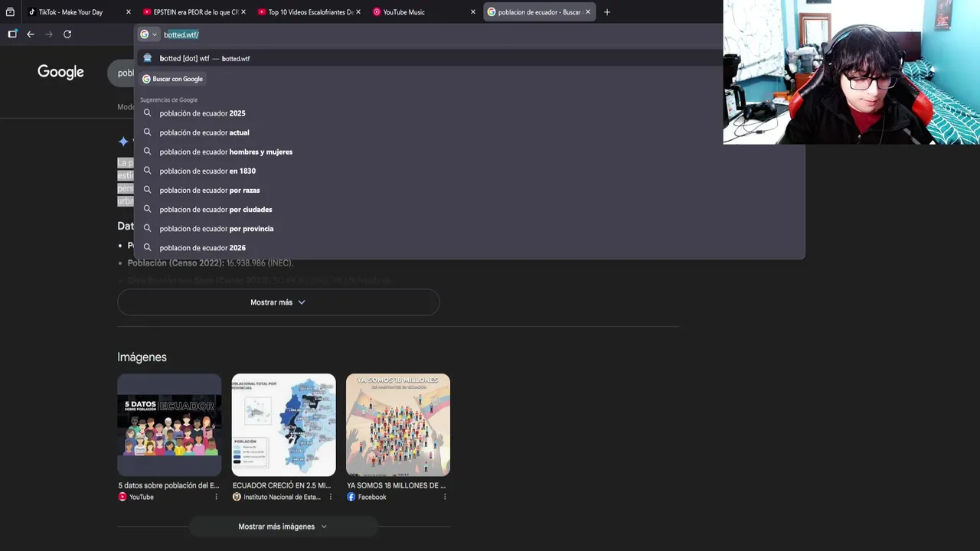Viewport: 980px width, 551px height.
Task: Toggle the sidebar panel icon
Action: (x=12, y=34)
